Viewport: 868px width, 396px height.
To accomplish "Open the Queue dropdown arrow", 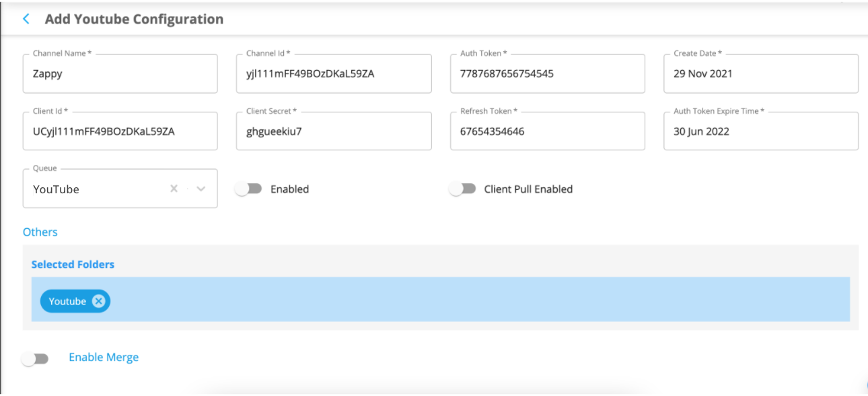I will (x=201, y=189).
